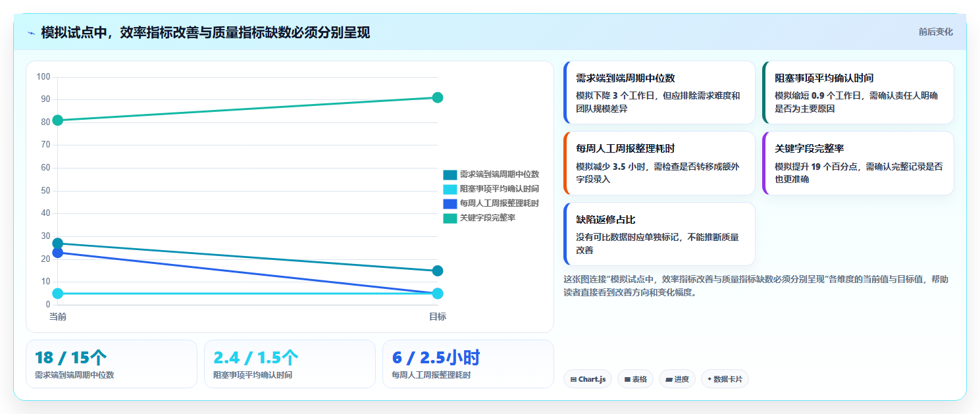Toggle 阻塞事项平均确认时间 series in chart legend
Screen dimensions: 980x414
[x=491, y=189]
